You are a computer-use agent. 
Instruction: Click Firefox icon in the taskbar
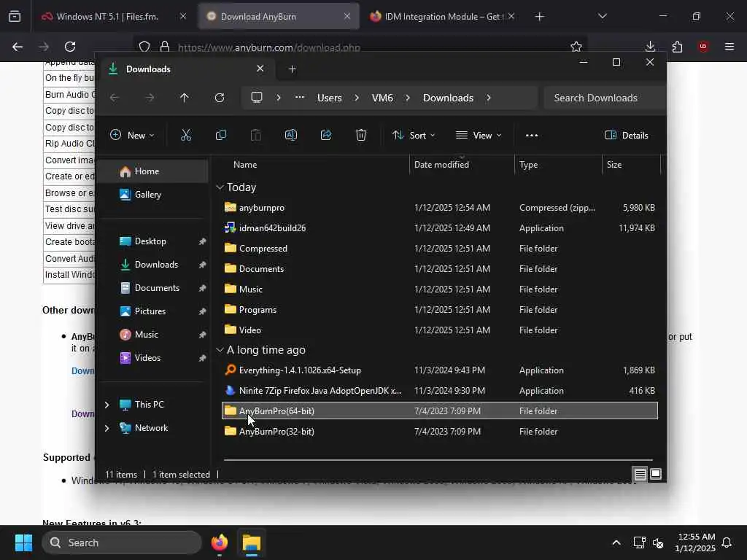[x=220, y=542]
